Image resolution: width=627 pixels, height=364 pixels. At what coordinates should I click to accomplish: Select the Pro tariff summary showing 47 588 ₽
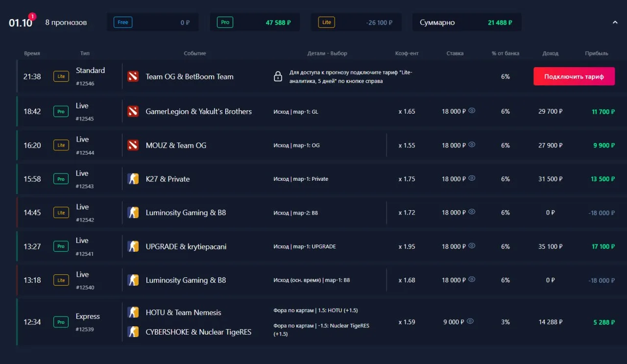tap(255, 22)
